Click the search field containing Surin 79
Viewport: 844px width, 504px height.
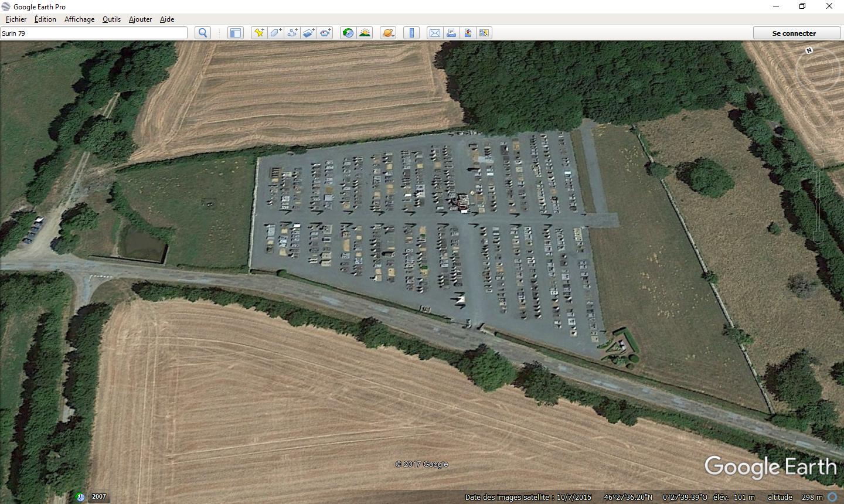[x=94, y=33]
